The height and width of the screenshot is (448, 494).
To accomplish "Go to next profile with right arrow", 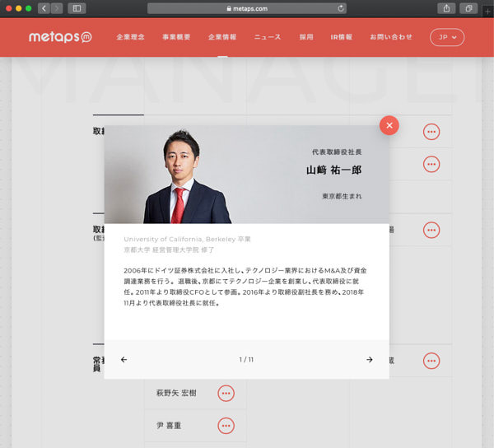I will coord(369,360).
